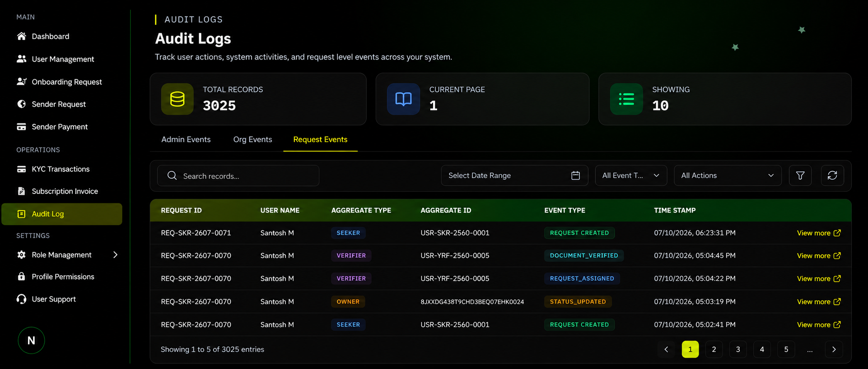Click the Subscription Invoice document icon

(x=21, y=191)
